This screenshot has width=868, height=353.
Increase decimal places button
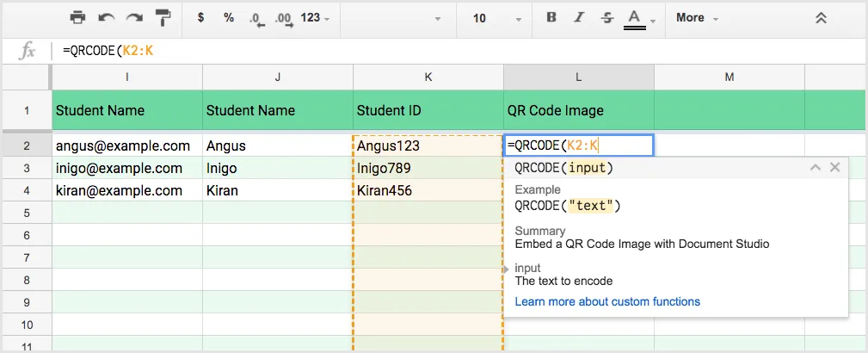[284, 18]
